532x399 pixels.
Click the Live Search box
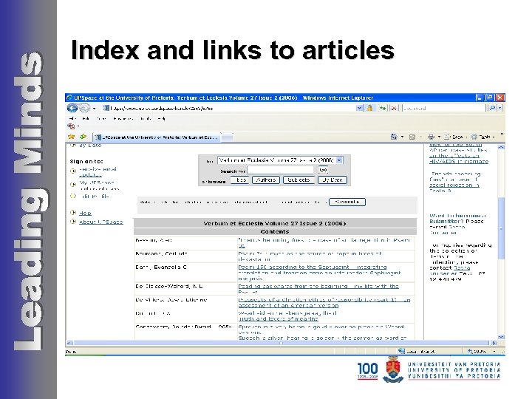(x=444, y=108)
